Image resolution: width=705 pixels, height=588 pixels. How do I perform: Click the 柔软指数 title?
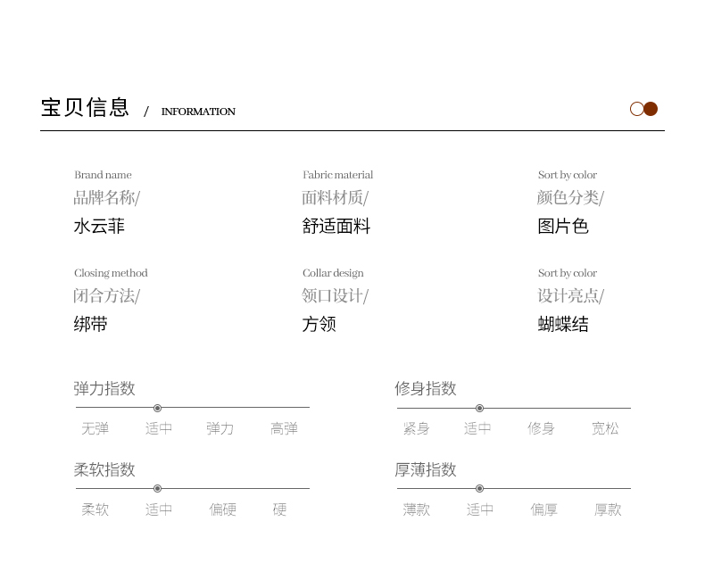(x=104, y=469)
